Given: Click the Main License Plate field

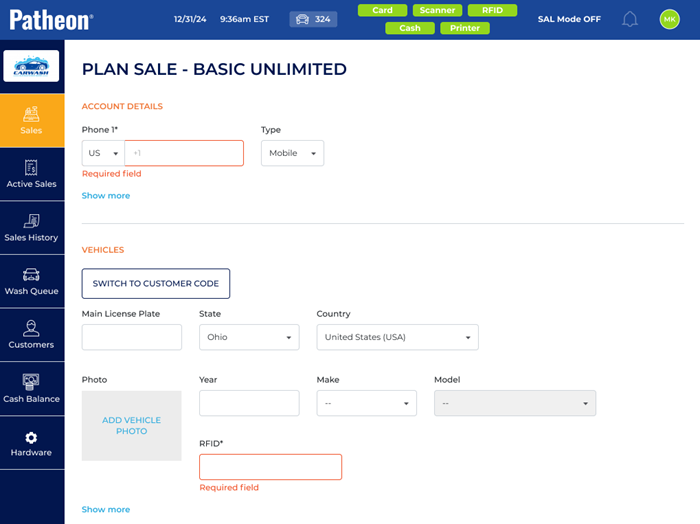Looking at the screenshot, I should click(131, 337).
